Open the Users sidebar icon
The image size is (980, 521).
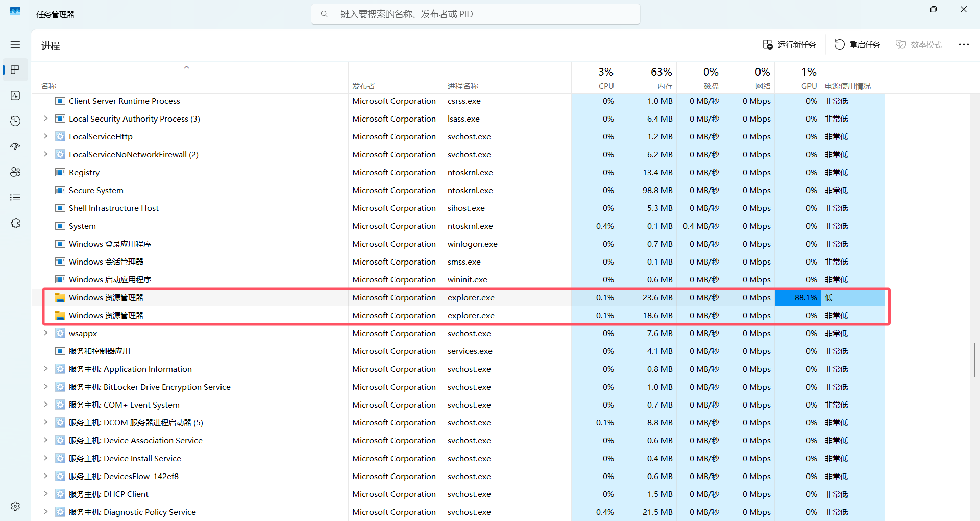[15, 172]
